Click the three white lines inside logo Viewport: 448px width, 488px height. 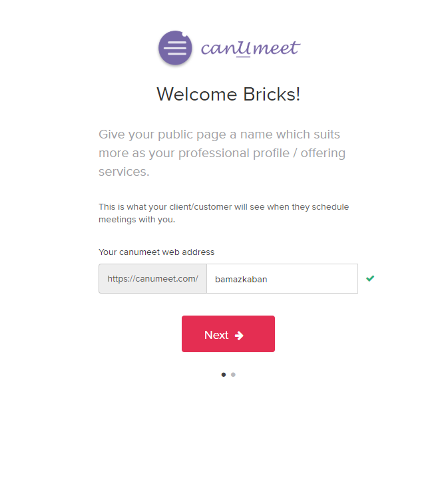tap(175, 48)
